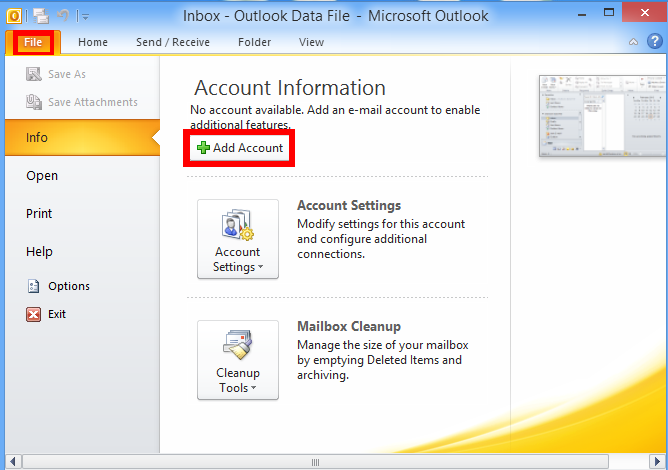Collapse the ribbon using the caret icon
Viewport: 668px width, 470px height.
coord(633,42)
